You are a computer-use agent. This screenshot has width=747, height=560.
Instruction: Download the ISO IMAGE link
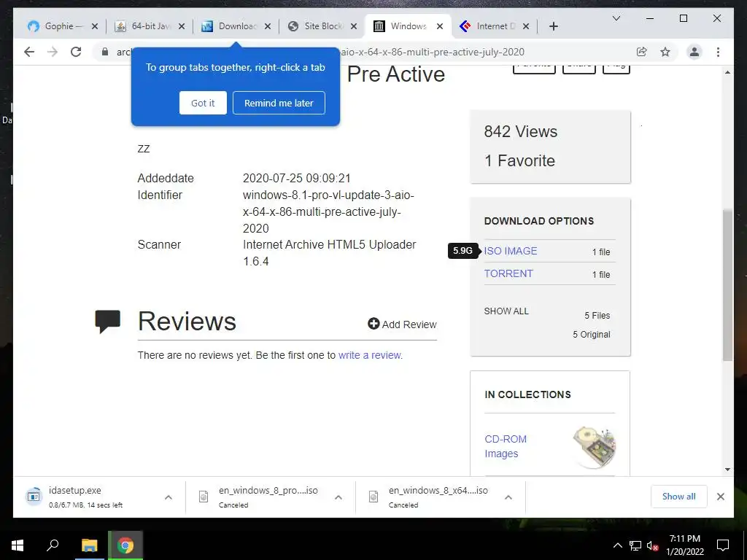(x=510, y=251)
